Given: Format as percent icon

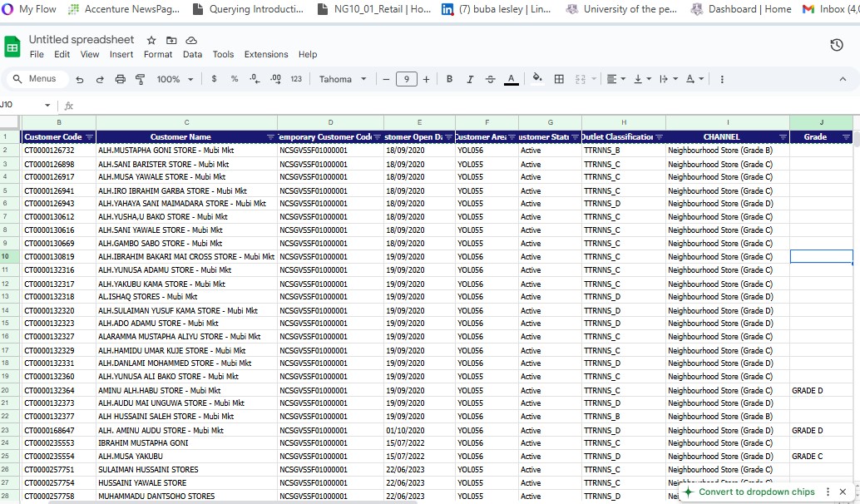Looking at the screenshot, I should [235, 79].
